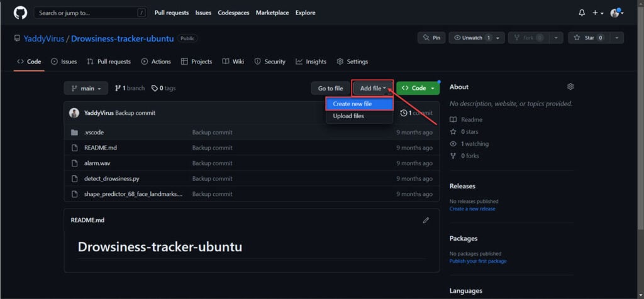Open Codespaces in top navigation
644x299 pixels.
pyautogui.click(x=234, y=13)
